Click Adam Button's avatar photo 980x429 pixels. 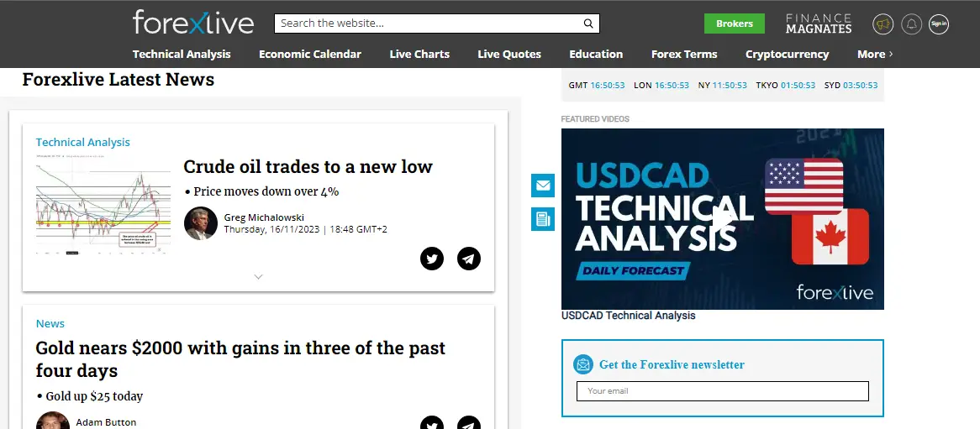pos(52,421)
